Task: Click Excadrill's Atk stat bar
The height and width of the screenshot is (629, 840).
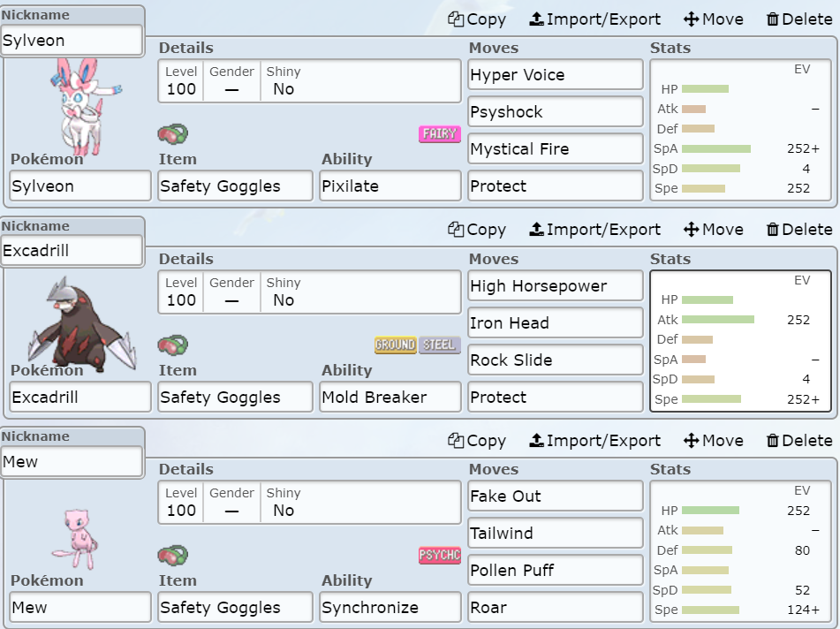Action: coord(718,320)
